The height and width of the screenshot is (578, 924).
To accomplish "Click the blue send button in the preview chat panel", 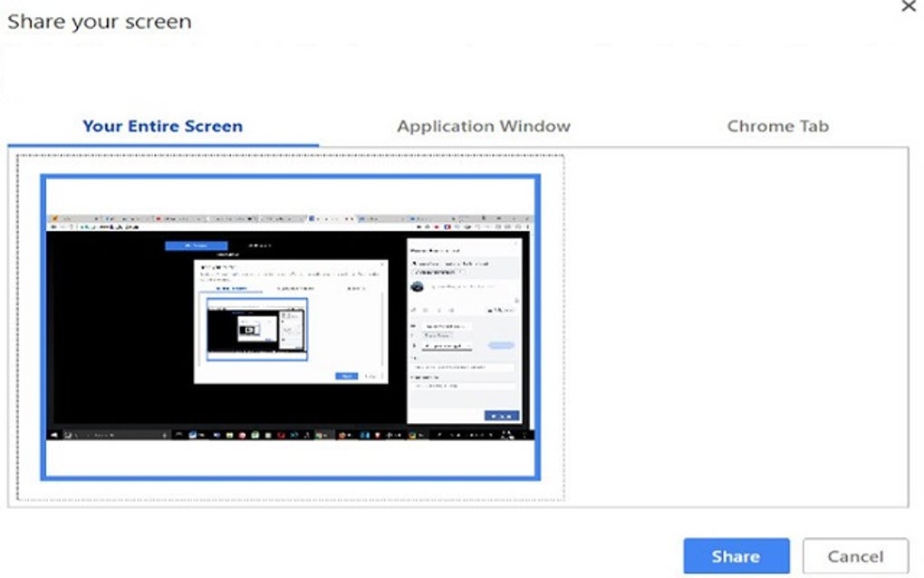I will pyautogui.click(x=500, y=416).
